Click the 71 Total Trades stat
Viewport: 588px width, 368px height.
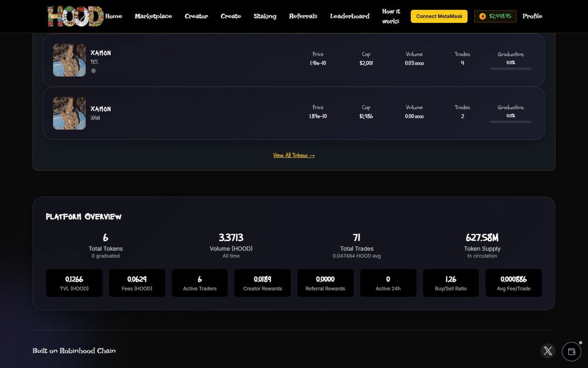click(356, 246)
